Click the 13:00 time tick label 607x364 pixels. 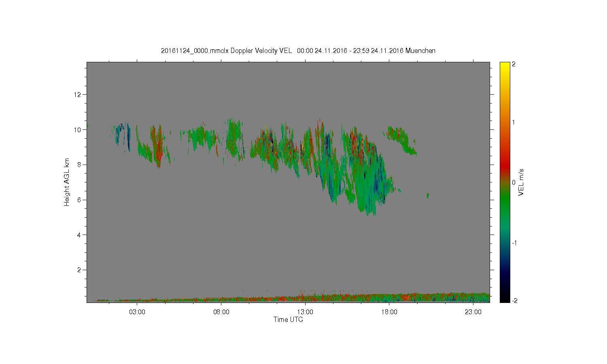point(305,312)
